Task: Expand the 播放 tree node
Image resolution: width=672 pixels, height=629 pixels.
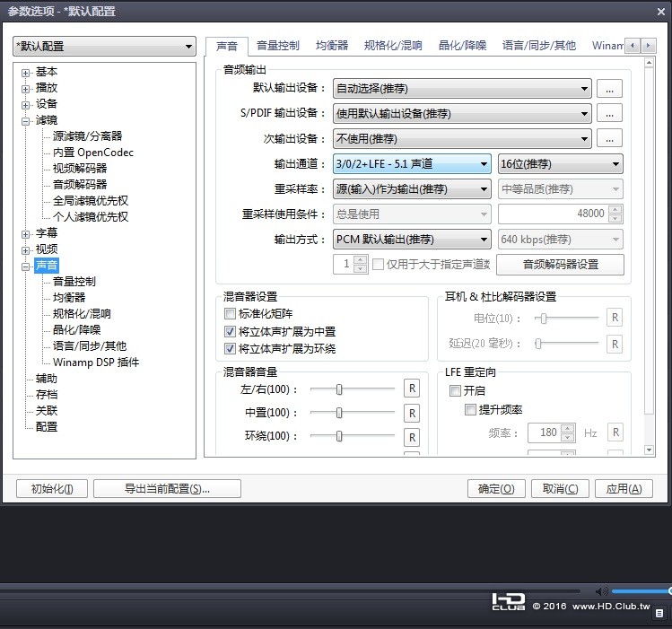Action: click(x=26, y=89)
